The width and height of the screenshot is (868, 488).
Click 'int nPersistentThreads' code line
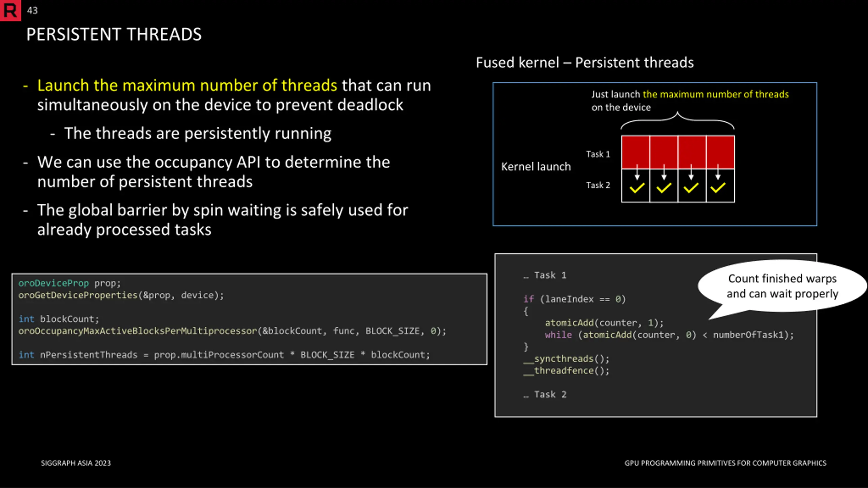click(224, 355)
